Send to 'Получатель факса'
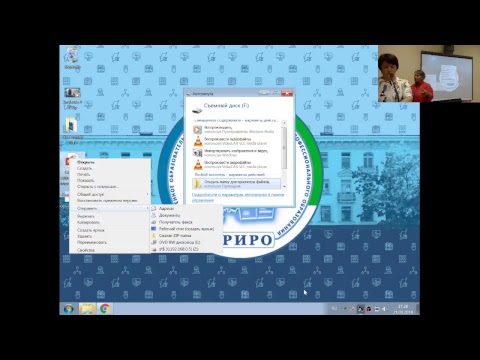 pos(187,222)
